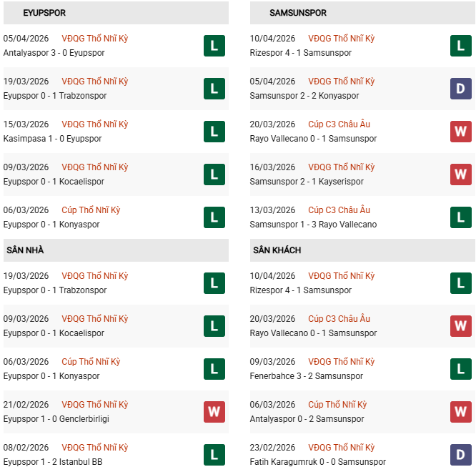
Task: Click the D badge for Fatih Karagumruk 0-0 Samsunspor
Action: [460, 455]
